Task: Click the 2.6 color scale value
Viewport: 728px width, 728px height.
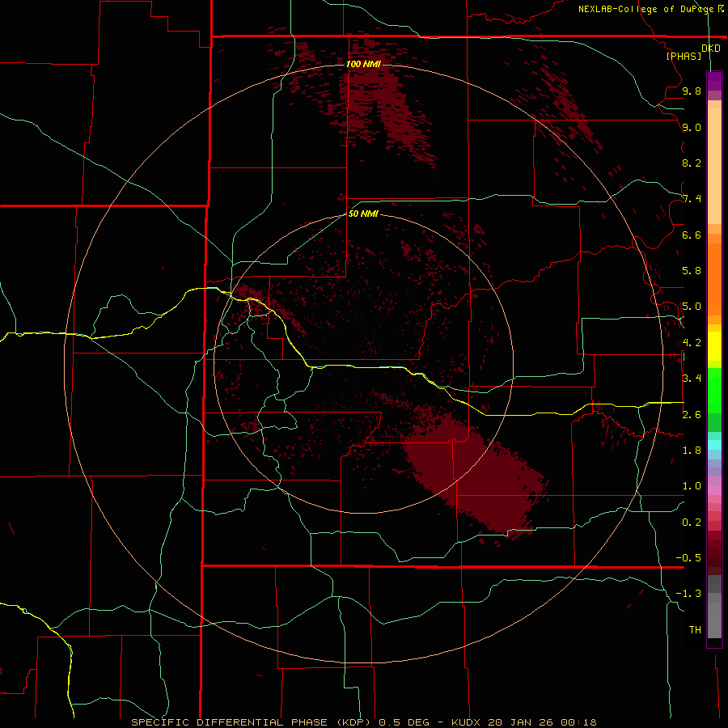Action: pos(692,415)
